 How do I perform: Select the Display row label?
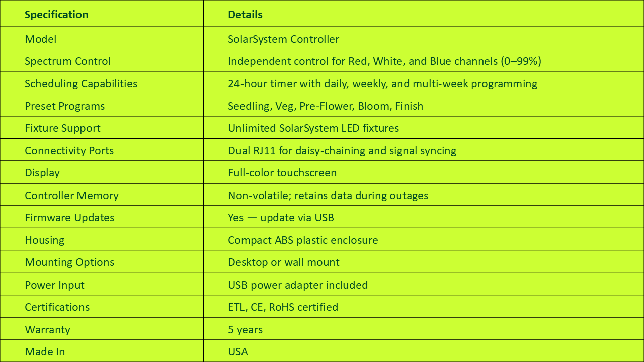point(42,173)
